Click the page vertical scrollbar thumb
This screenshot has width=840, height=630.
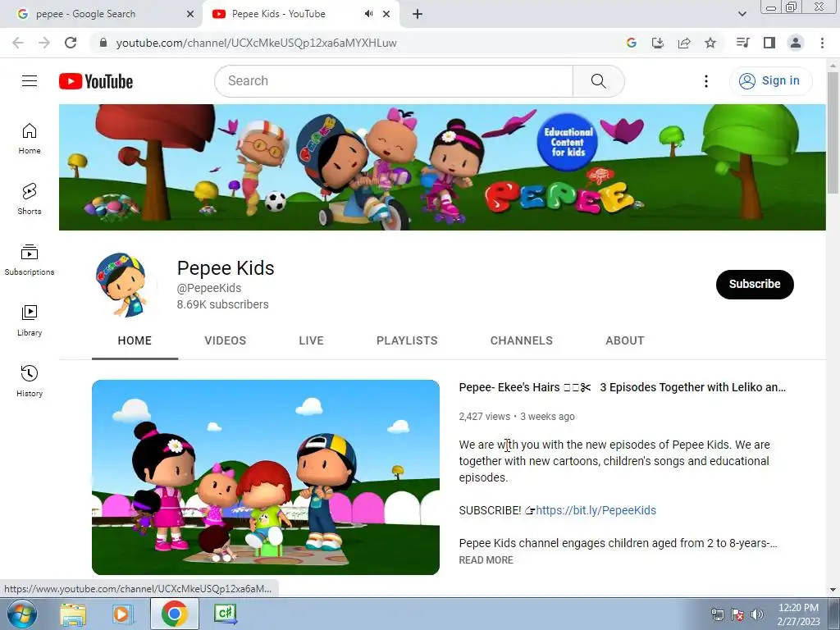pos(833,132)
